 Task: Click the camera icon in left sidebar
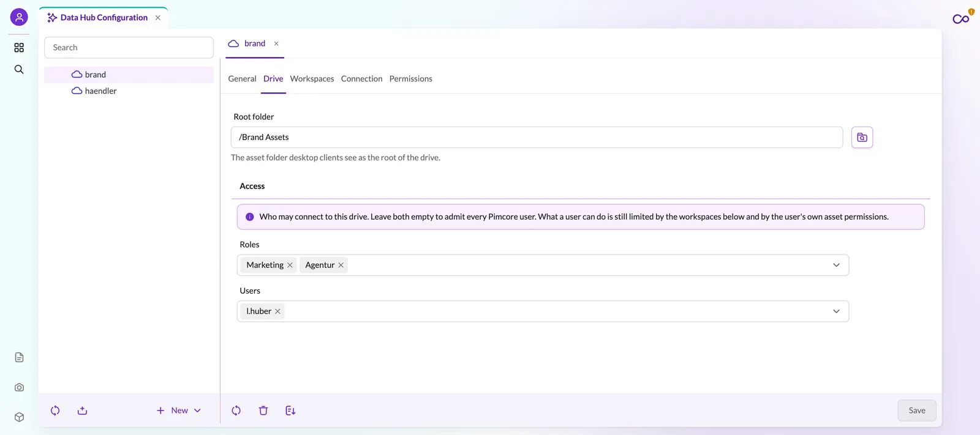tap(19, 387)
